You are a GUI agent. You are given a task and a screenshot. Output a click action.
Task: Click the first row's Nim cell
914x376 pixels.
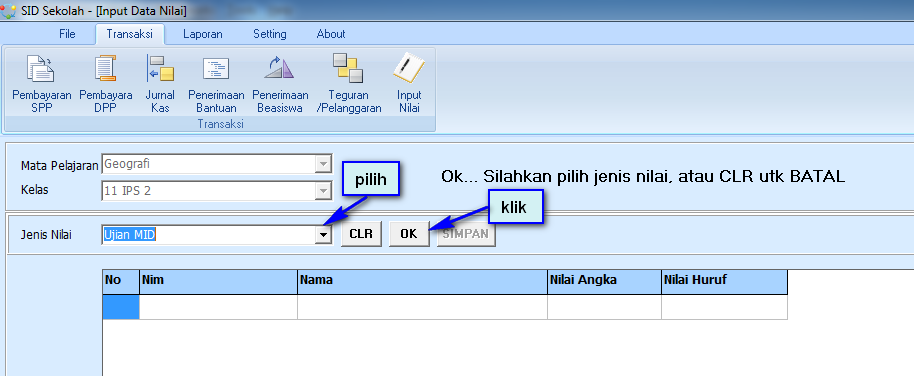click(219, 307)
